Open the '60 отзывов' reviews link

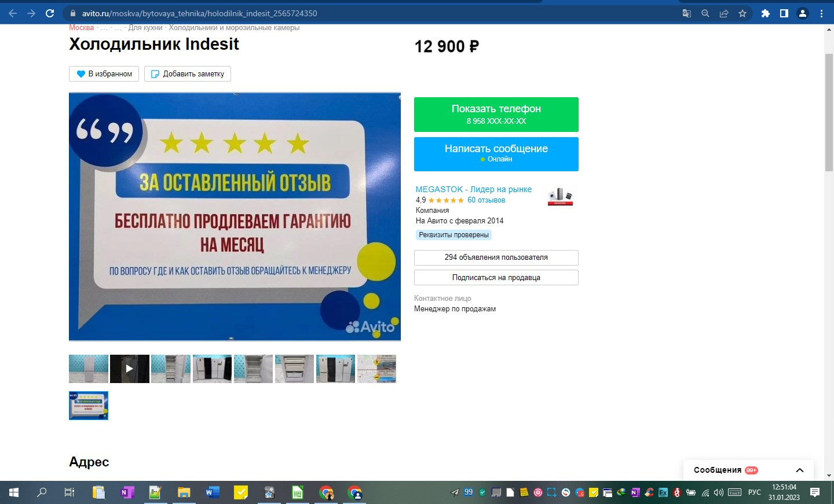487,200
